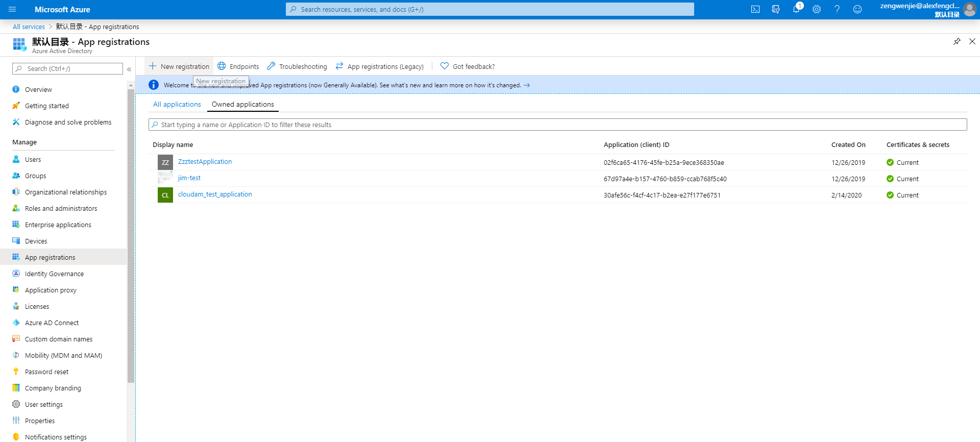This screenshot has height=442, width=980.
Task: Click New registration button
Action: click(179, 66)
